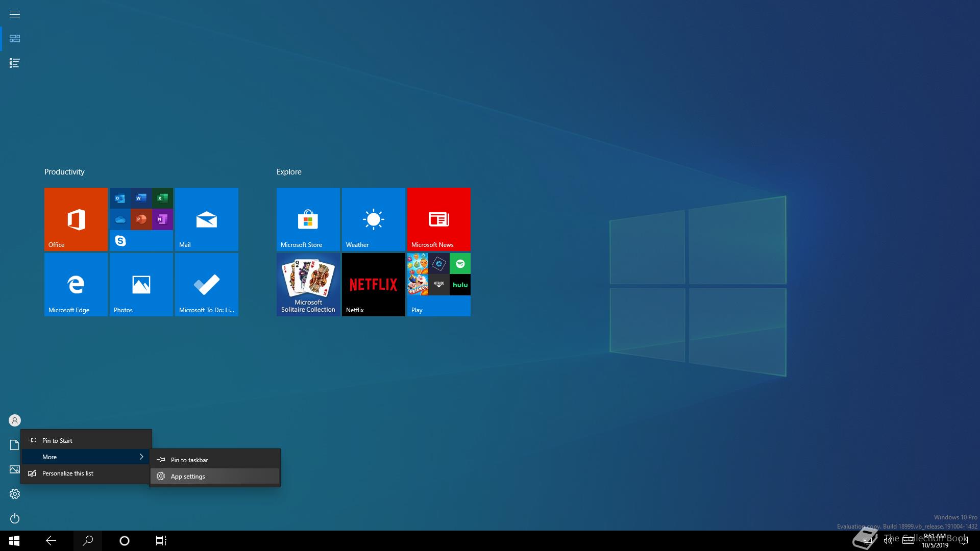Open the Mail tile

[x=207, y=219]
